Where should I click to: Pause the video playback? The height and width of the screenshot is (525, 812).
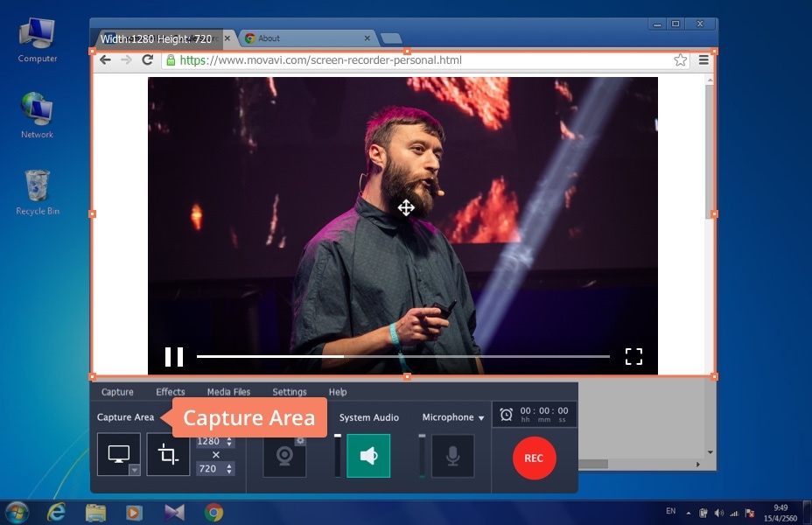[x=174, y=357]
